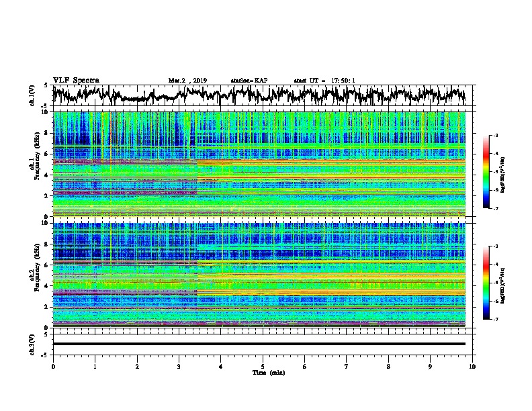Click the ch.2 spectrogram color scale bar

point(486,283)
